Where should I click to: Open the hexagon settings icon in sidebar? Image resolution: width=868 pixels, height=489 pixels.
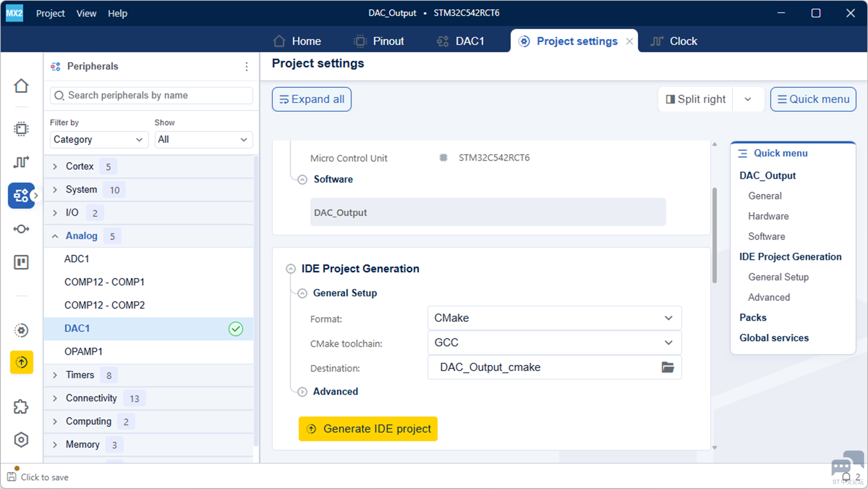point(21,440)
